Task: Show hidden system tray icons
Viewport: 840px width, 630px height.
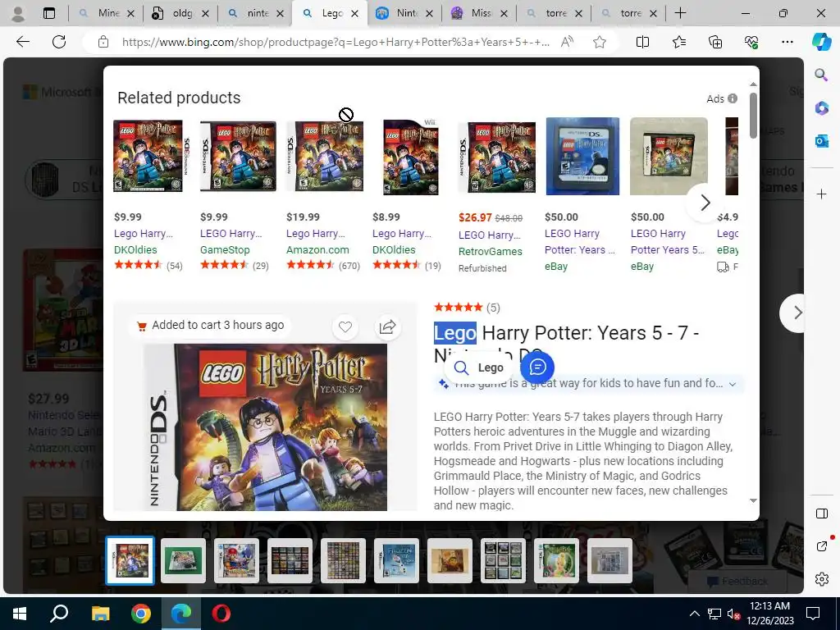Action: point(694,614)
